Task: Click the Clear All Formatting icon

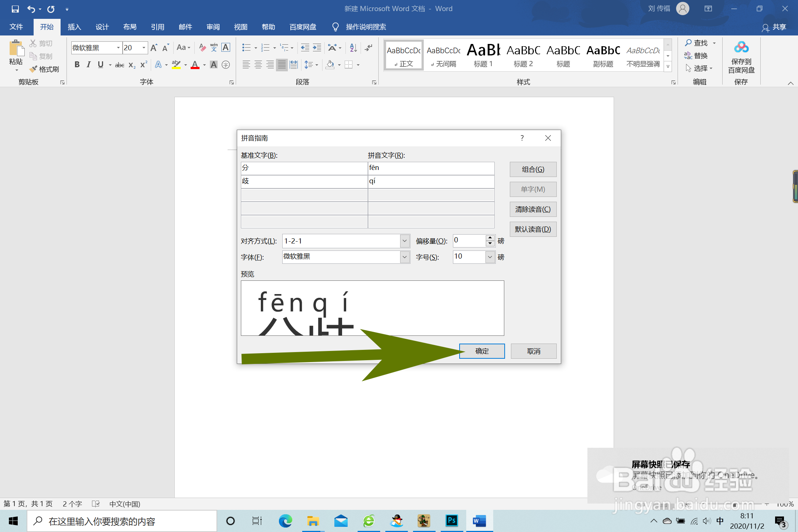Action: 202,47
